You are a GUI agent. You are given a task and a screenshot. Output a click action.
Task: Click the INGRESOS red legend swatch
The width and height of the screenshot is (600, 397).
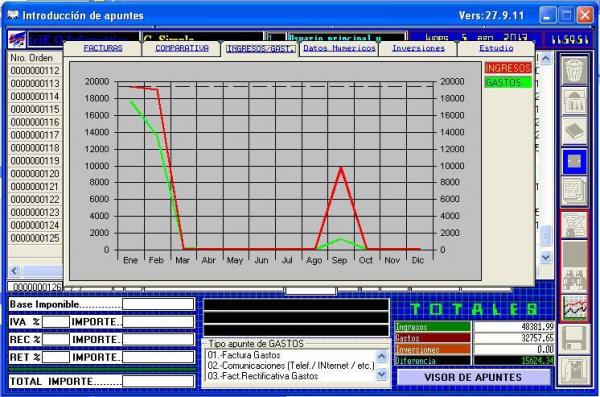click(x=508, y=68)
